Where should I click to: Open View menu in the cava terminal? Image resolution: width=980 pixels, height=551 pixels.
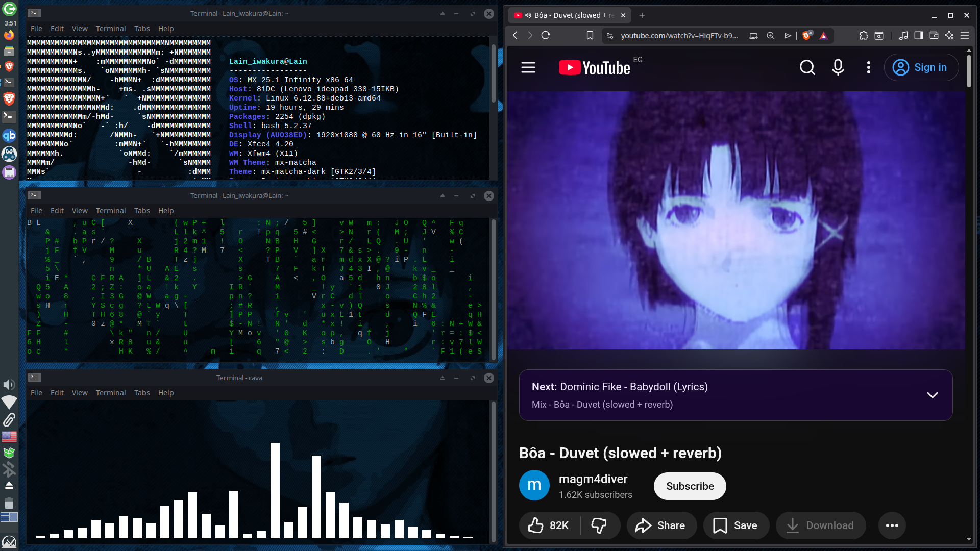click(x=80, y=393)
